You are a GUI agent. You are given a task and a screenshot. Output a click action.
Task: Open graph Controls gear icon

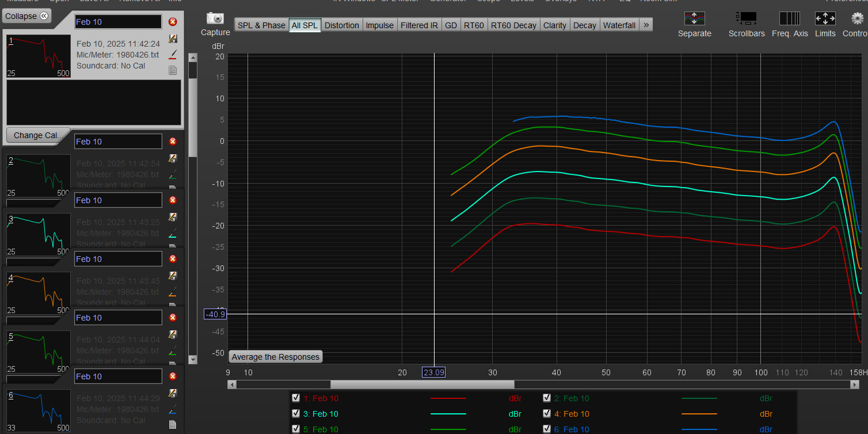[858, 18]
